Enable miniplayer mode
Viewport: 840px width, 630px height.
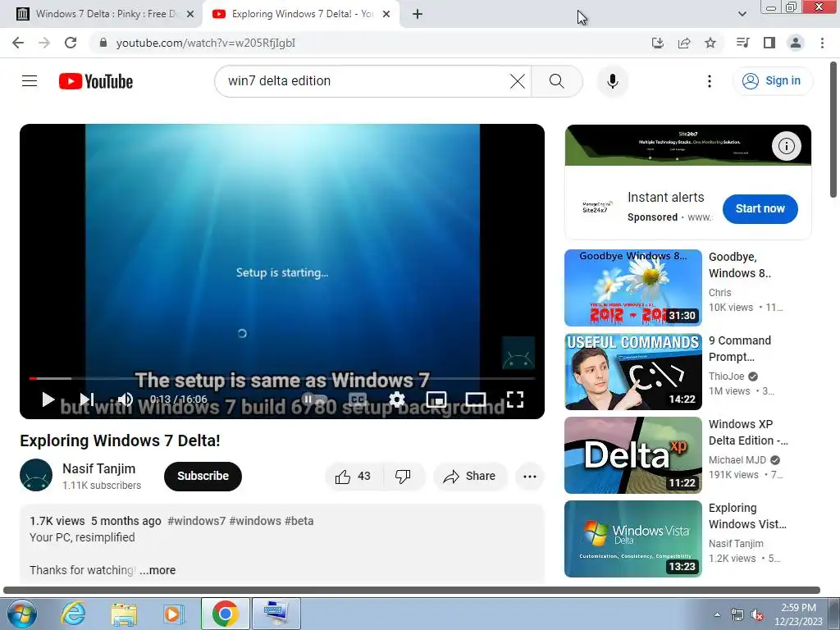pos(436,399)
